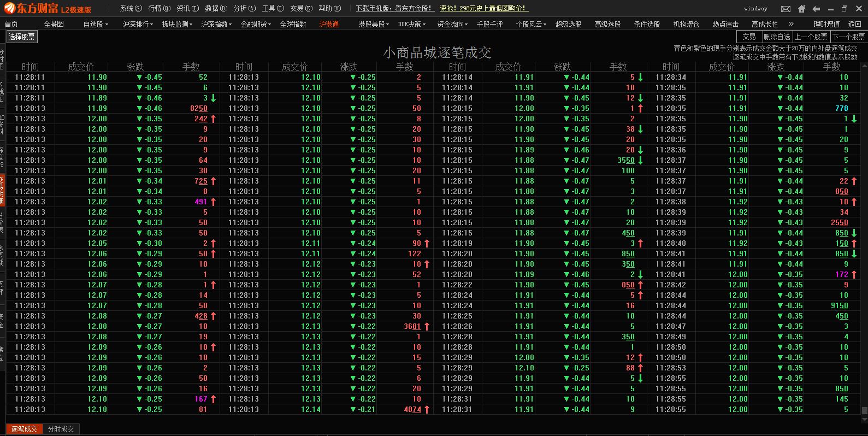Click the 4874 volume cell

[x=412, y=409]
